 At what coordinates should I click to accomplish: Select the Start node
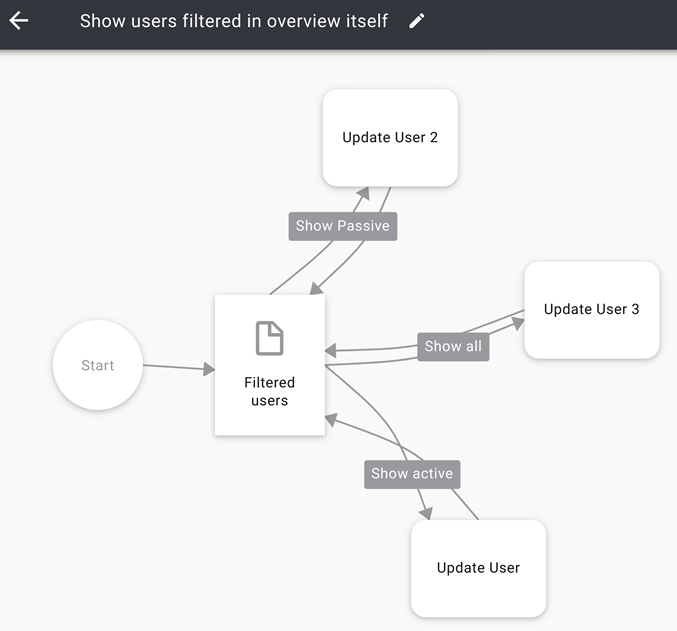point(98,365)
